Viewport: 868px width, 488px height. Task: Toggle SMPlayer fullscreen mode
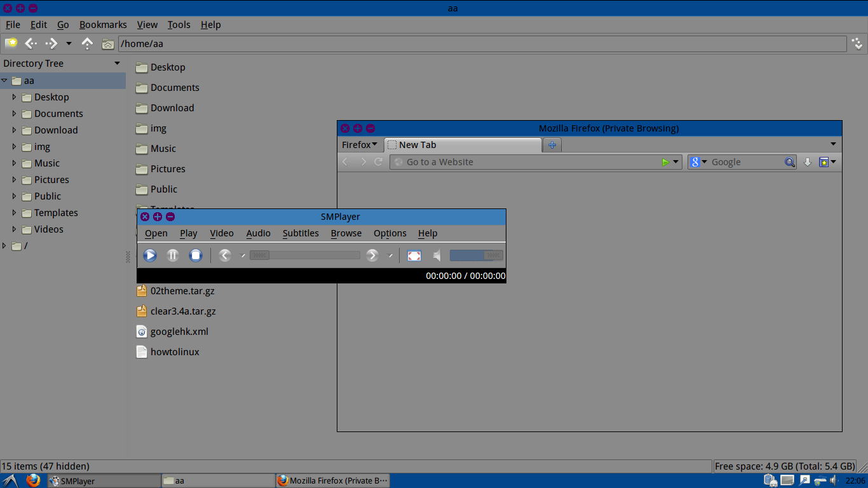(414, 255)
